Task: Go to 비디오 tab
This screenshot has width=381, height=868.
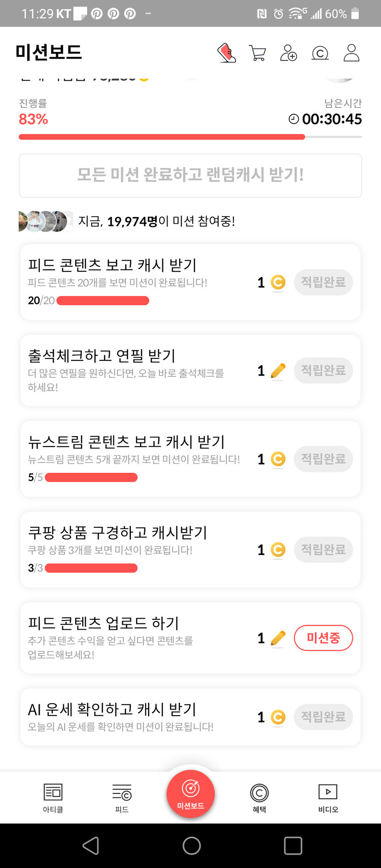Action: pos(328,798)
